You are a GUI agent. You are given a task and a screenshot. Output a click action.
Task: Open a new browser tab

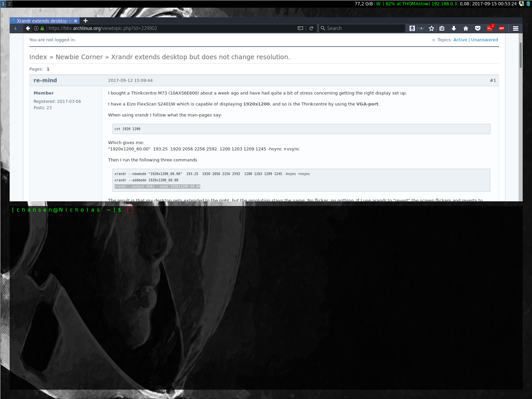point(86,21)
